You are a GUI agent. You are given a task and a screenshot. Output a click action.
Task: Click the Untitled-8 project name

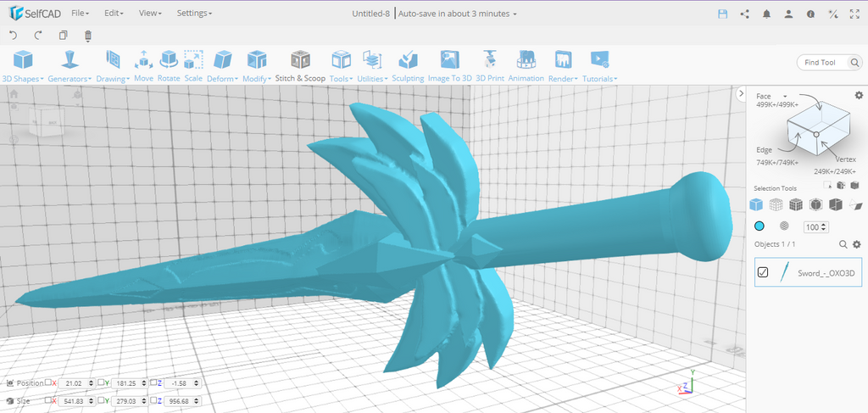point(371,14)
